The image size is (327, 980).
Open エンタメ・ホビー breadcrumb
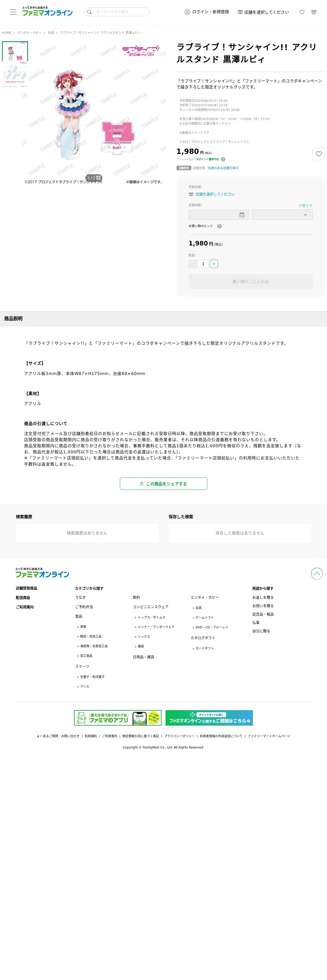coord(29,33)
